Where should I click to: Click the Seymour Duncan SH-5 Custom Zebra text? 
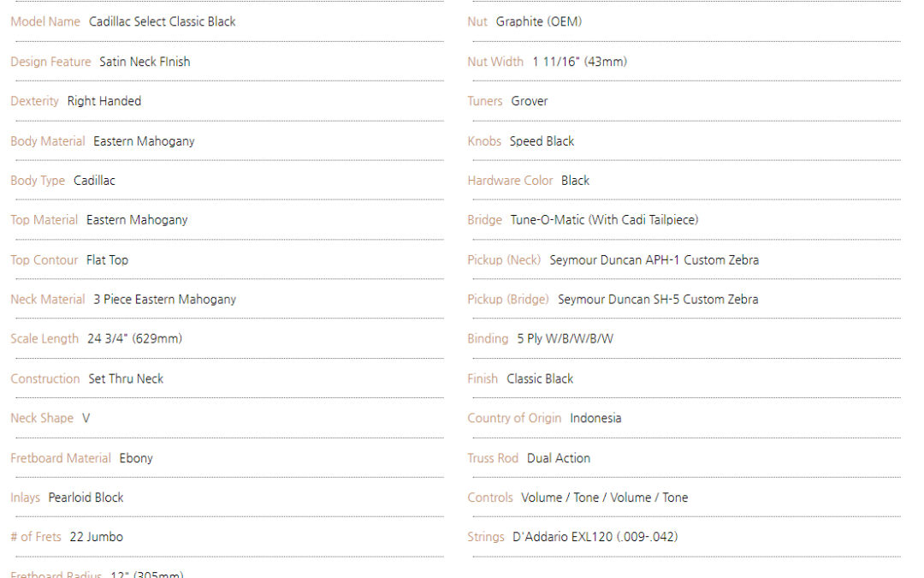tap(658, 300)
